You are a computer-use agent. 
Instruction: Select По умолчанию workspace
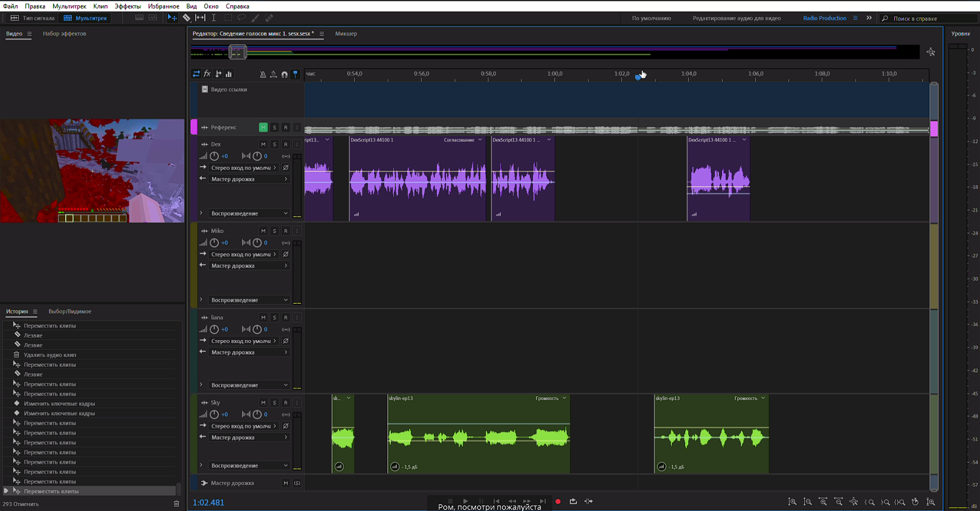[x=651, y=18]
